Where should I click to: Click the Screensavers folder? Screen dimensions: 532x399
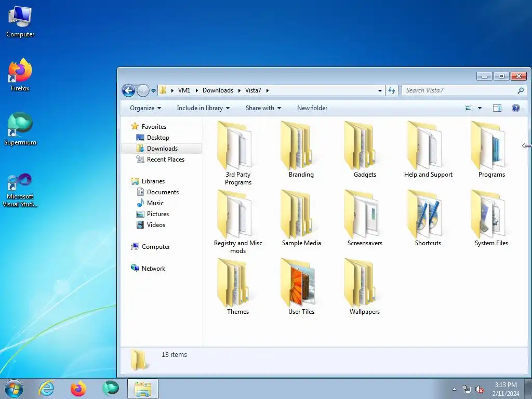365,218
